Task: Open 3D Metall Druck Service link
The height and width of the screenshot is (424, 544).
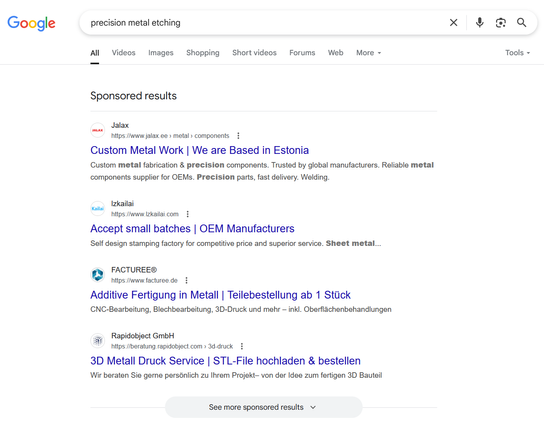Action: click(225, 361)
